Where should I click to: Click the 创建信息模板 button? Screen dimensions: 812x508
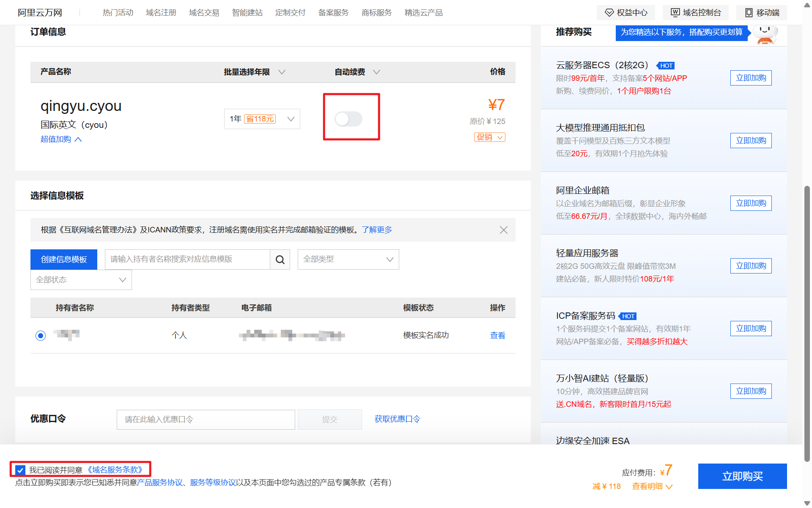point(64,260)
